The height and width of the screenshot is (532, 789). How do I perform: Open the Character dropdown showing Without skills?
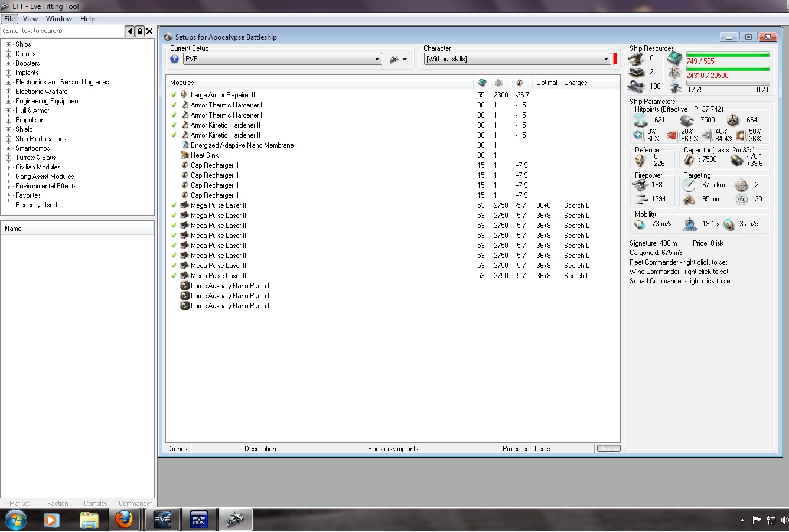coord(517,59)
